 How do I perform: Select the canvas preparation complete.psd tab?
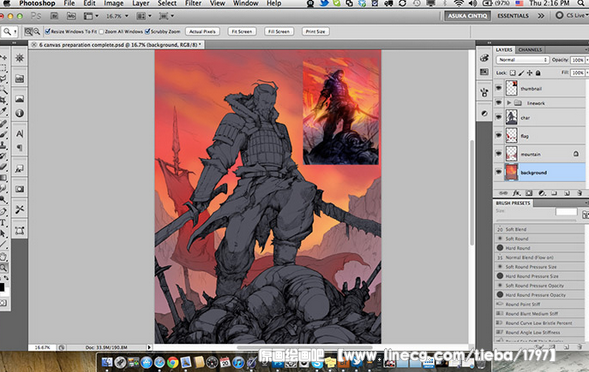point(117,45)
